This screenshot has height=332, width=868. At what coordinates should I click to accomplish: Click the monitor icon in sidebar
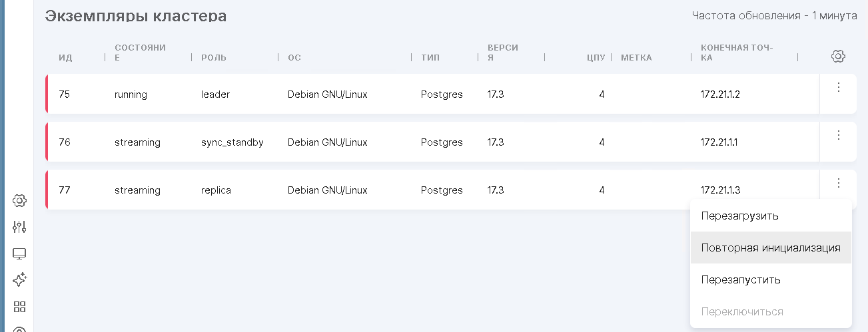[x=19, y=253]
